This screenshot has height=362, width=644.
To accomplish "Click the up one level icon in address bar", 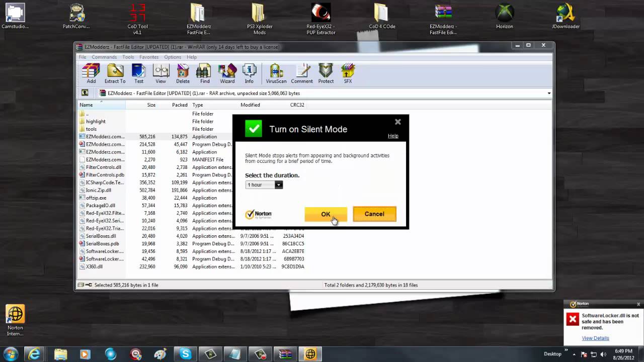I will 85,93.
